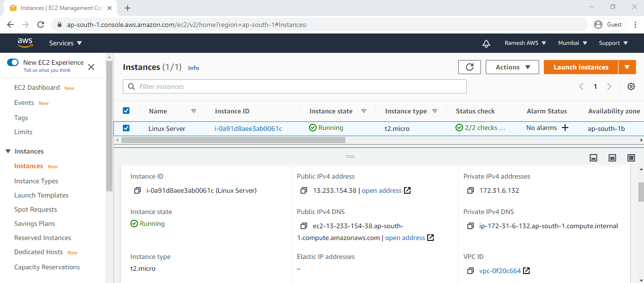The height and width of the screenshot is (283, 644).
Task: Click the filter search magnifier icon
Action: 131,87
